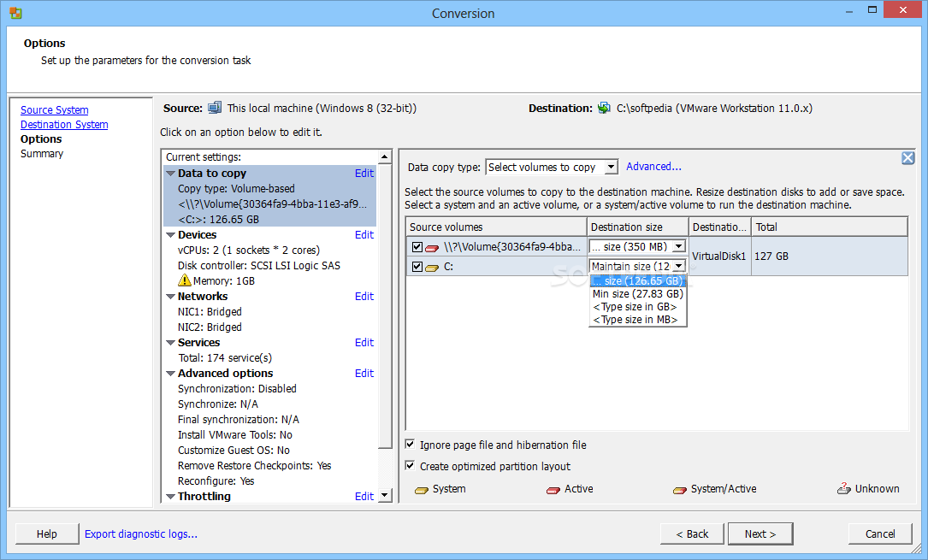Collapse the Devices section
Screen dimensions: 928x560
coord(170,235)
